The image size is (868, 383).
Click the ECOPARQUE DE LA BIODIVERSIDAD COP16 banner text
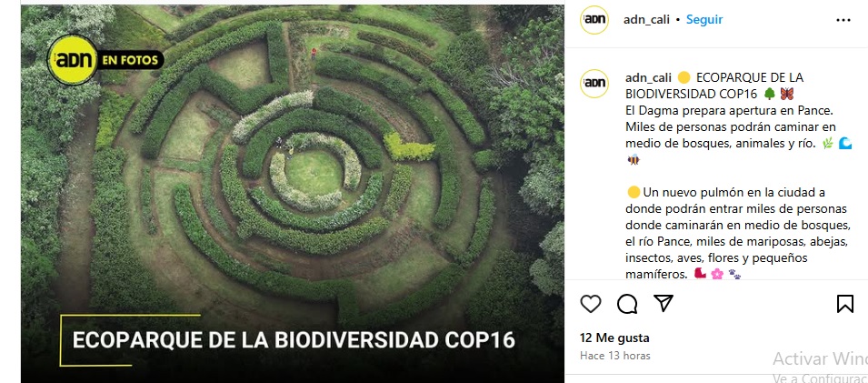tap(294, 339)
